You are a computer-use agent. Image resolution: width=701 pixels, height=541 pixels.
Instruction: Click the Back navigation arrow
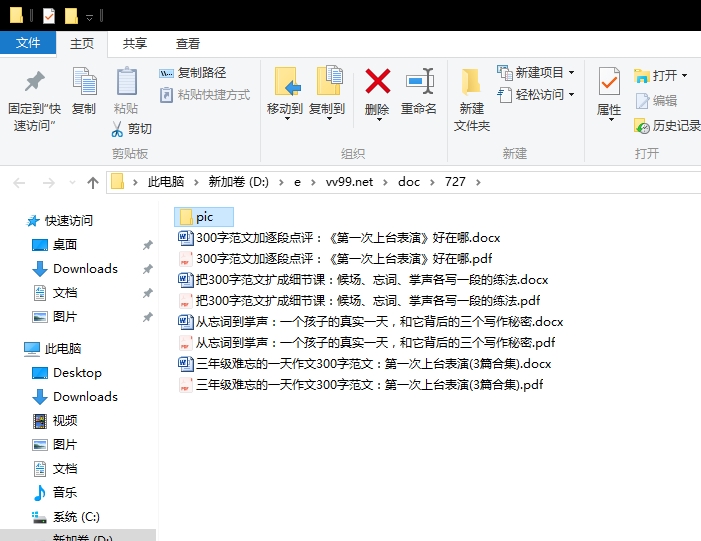[x=19, y=182]
